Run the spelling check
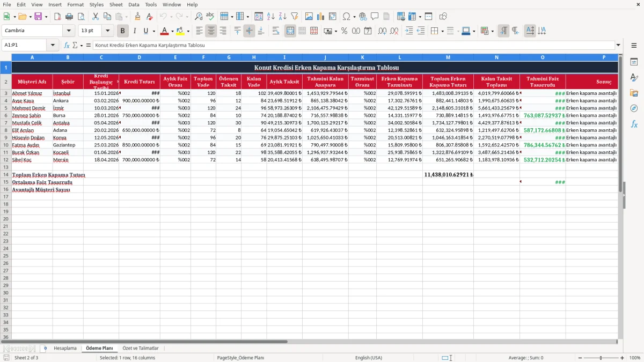Image resolution: width=644 pixels, height=362 pixels. 210,17
